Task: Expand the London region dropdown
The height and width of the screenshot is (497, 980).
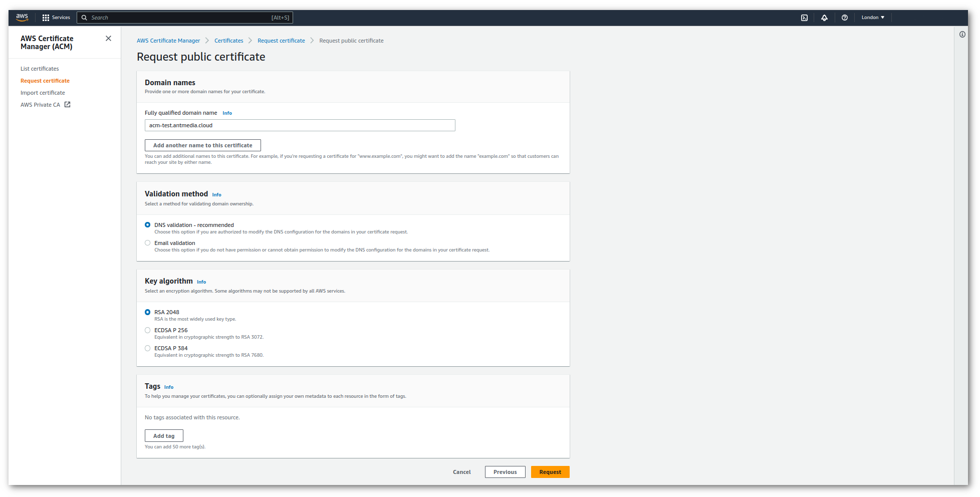Action: pos(873,18)
